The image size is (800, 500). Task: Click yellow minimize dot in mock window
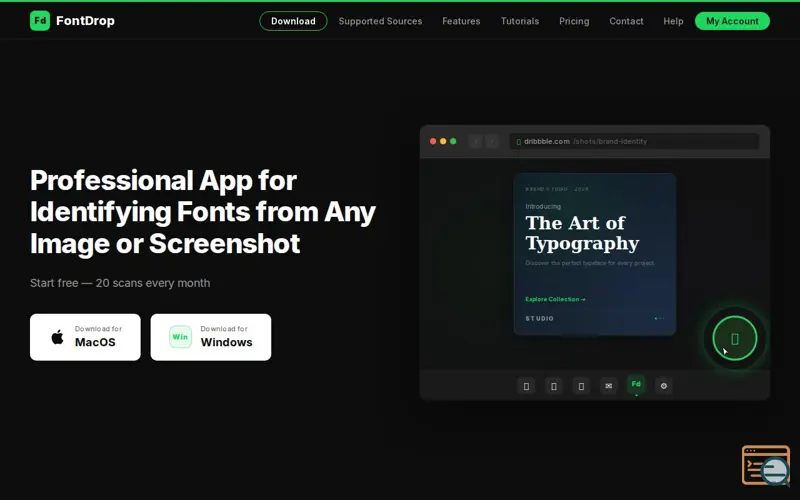(x=443, y=141)
